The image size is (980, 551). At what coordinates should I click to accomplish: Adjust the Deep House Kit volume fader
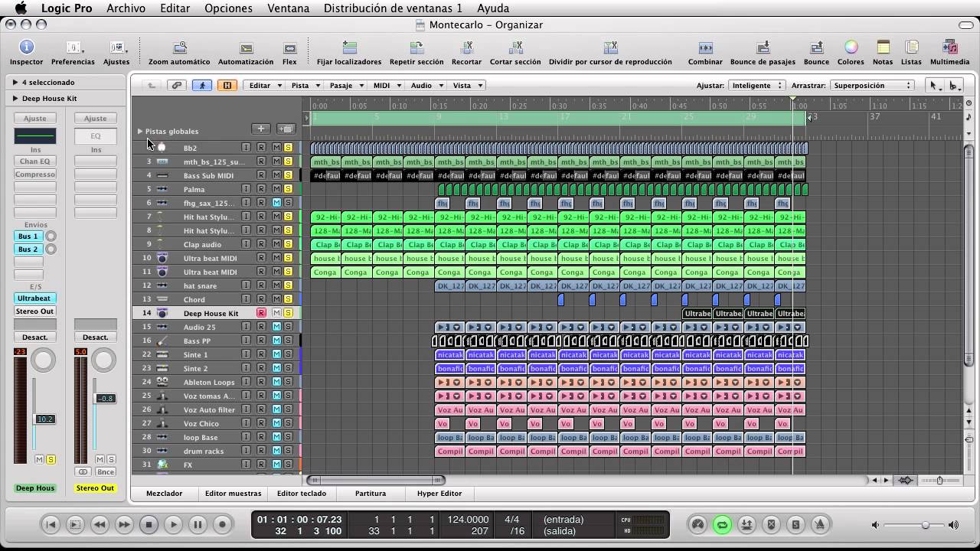click(x=45, y=419)
